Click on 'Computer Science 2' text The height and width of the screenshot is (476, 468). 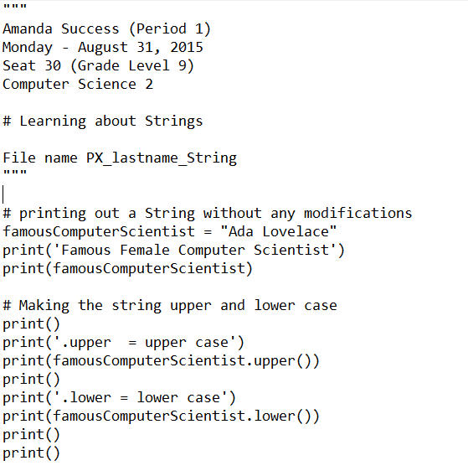coord(78,85)
